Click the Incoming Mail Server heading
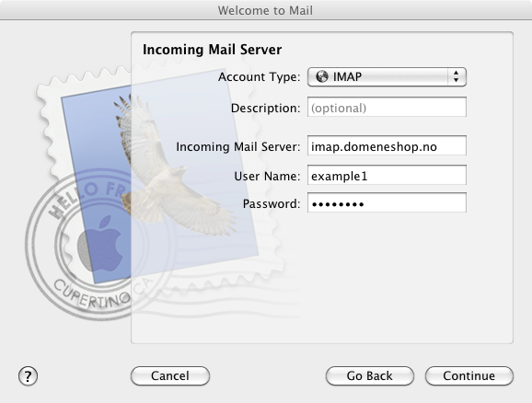 click(212, 50)
